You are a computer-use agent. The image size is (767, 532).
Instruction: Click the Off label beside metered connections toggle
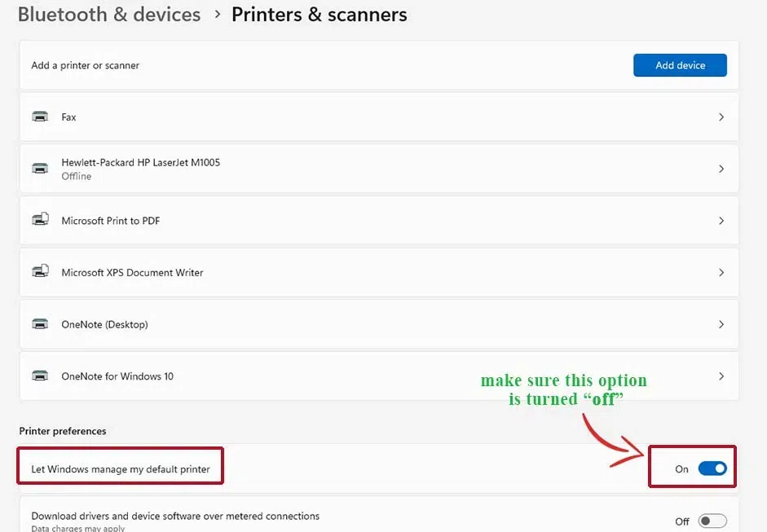(682, 521)
